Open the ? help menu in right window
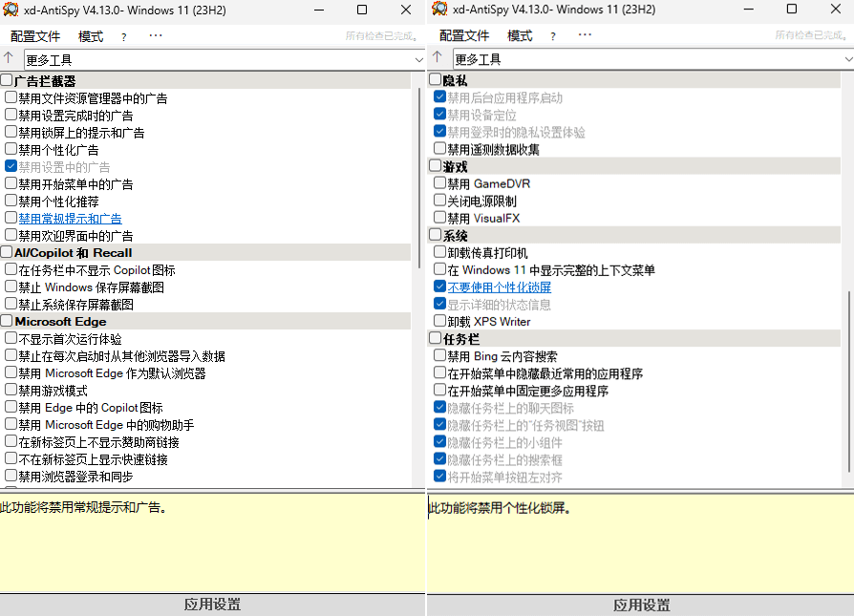The width and height of the screenshot is (854, 616). click(553, 36)
